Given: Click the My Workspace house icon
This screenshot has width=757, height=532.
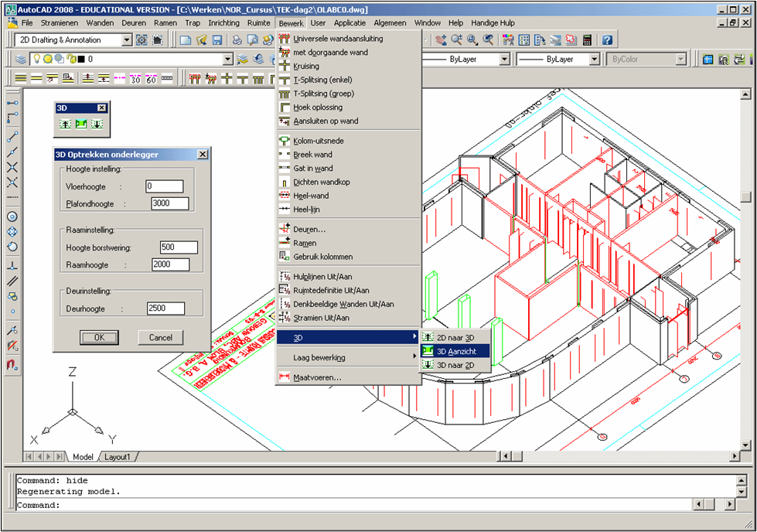Looking at the screenshot, I should [158, 40].
